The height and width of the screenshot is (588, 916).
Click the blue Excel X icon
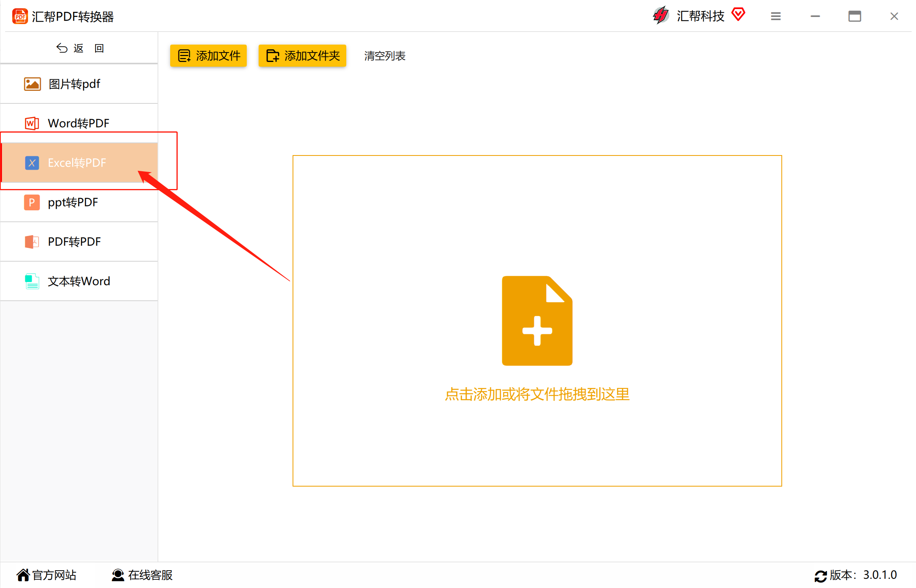point(32,163)
